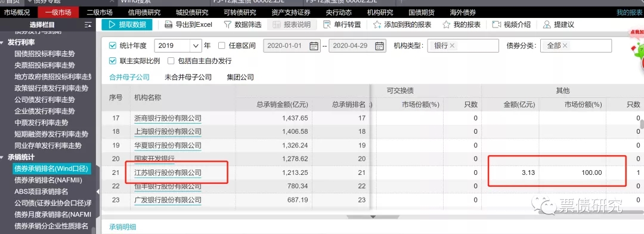Screen dimensions: 644x234
Task: Click the 单行转置 icon
Action: tap(327, 24)
